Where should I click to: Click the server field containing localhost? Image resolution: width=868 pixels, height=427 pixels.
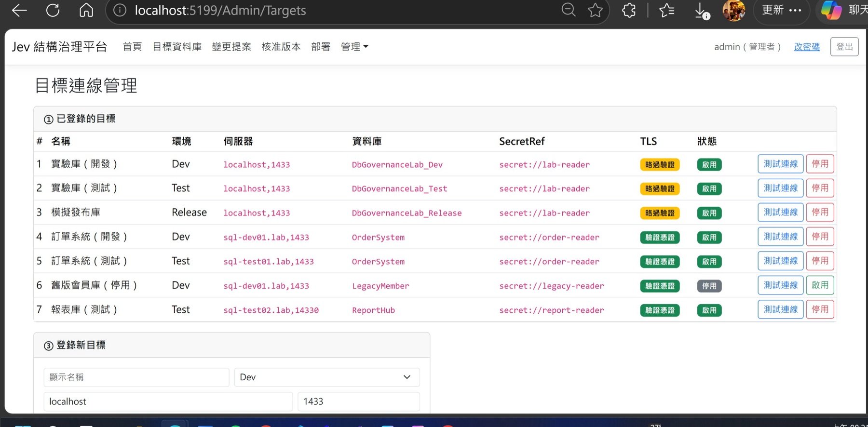click(x=168, y=401)
